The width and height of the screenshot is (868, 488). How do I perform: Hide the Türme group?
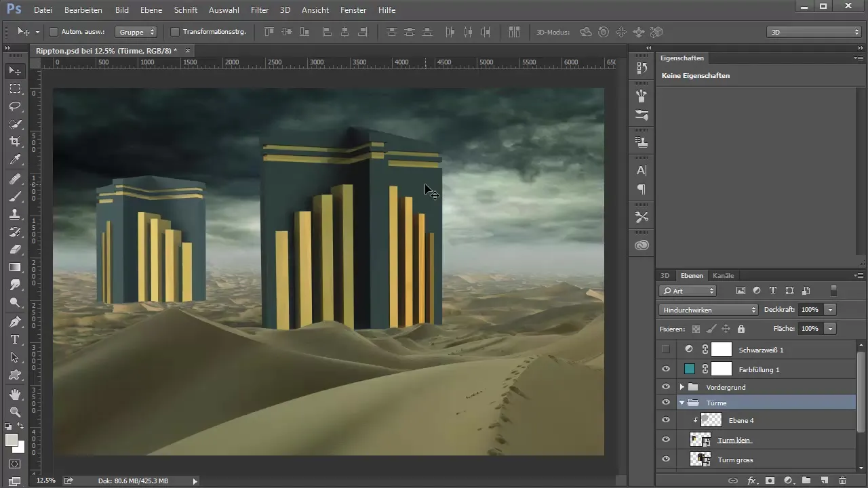666,403
